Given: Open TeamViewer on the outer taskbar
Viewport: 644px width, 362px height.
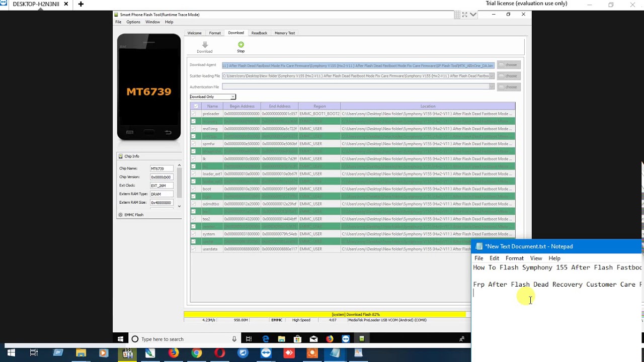Looking at the screenshot, I should pos(266,353).
